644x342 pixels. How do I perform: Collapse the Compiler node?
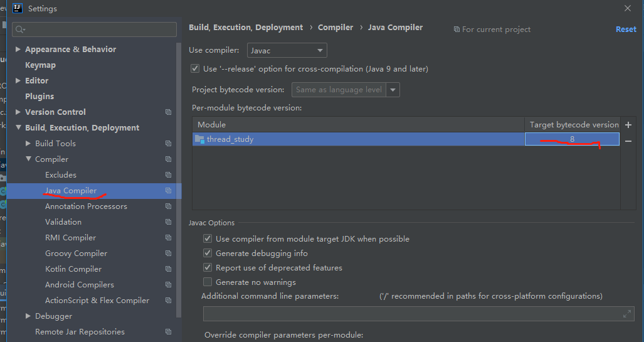pos(28,159)
